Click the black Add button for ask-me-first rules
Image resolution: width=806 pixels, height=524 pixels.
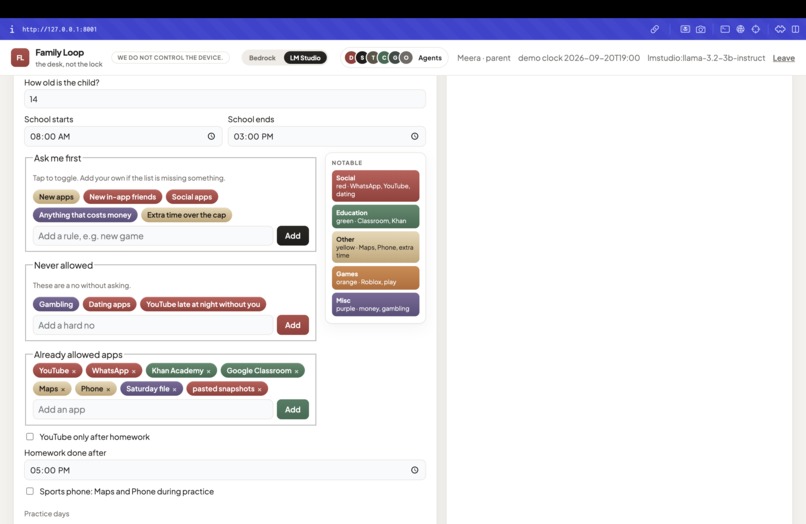292,236
